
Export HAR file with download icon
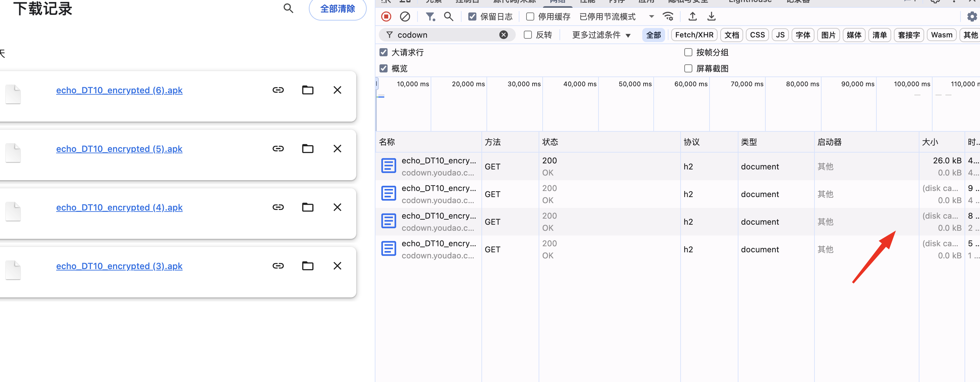coord(712,17)
